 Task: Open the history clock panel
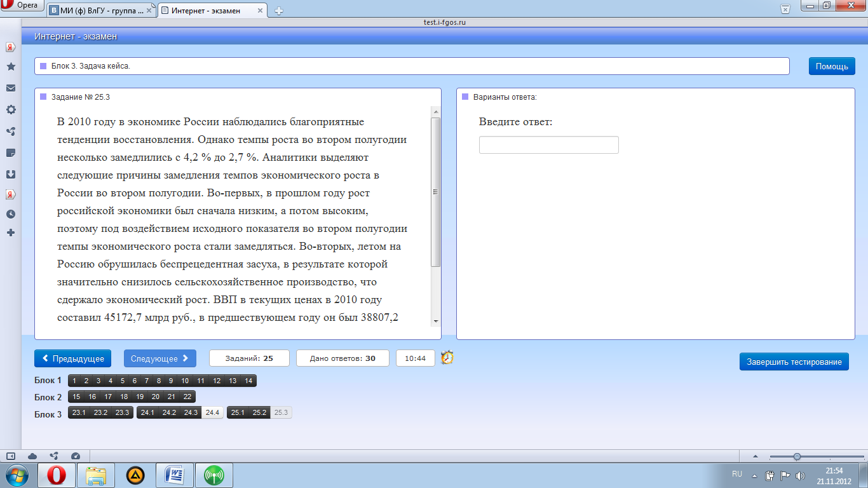coord(11,214)
